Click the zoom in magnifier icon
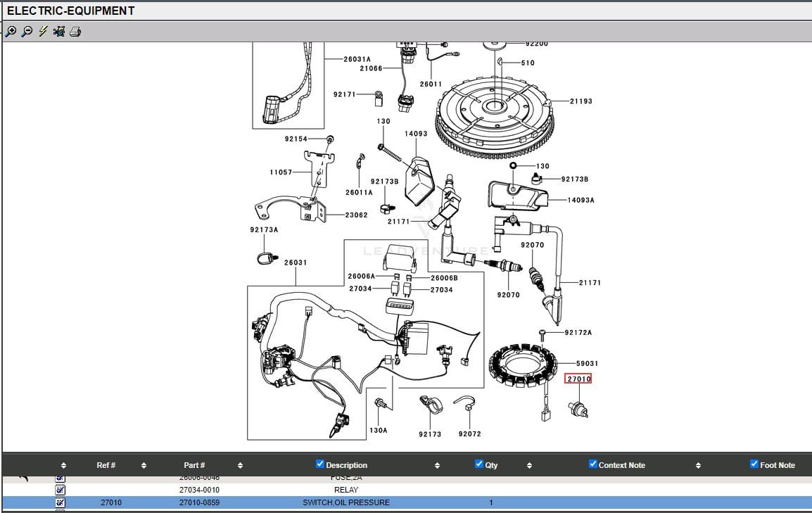Image resolution: width=812 pixels, height=513 pixels. [x=11, y=31]
